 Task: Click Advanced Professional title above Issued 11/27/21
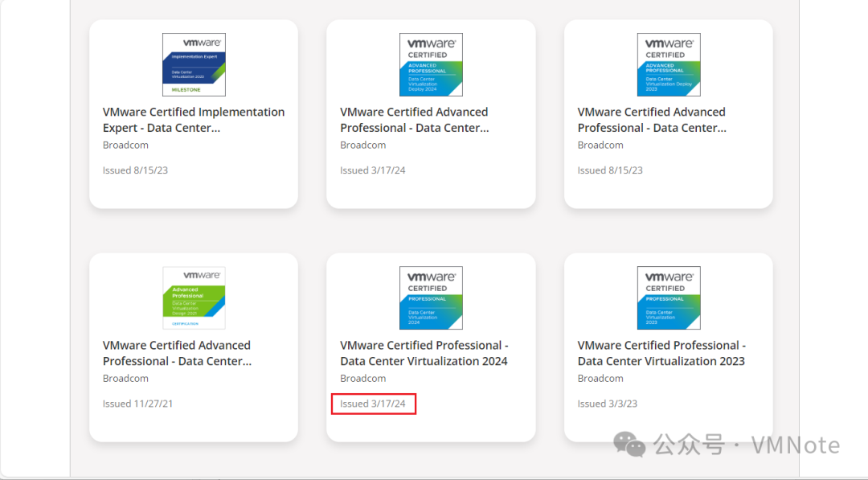[177, 353]
